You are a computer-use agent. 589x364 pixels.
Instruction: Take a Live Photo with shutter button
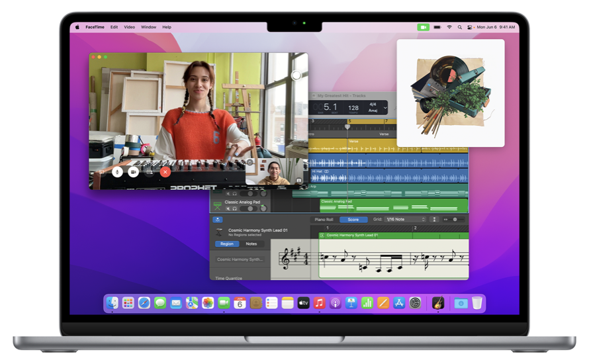tap(296, 75)
